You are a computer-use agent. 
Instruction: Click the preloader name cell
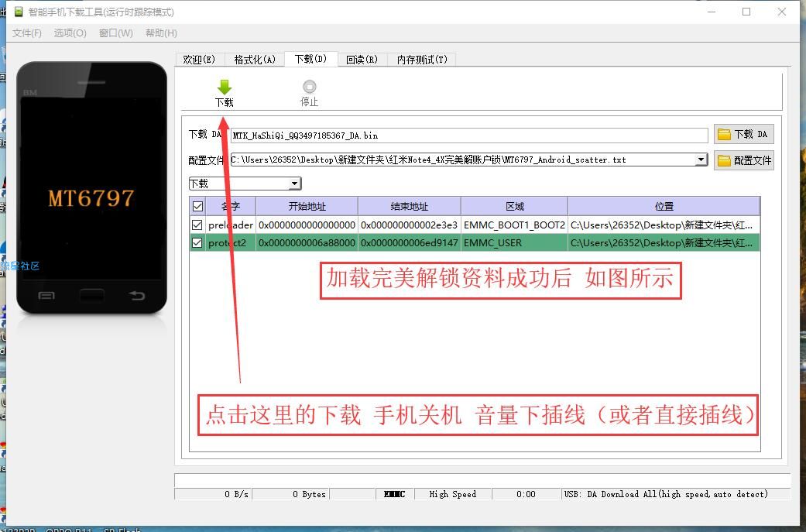[x=230, y=225]
